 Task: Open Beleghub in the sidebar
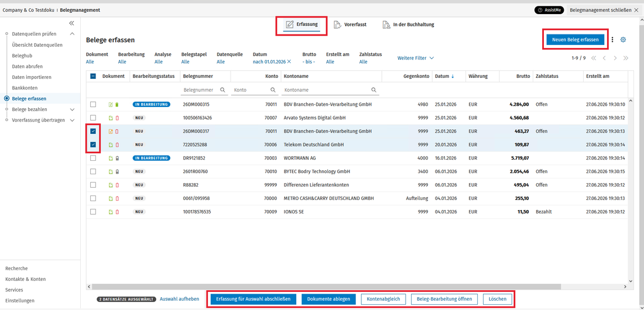(22, 56)
